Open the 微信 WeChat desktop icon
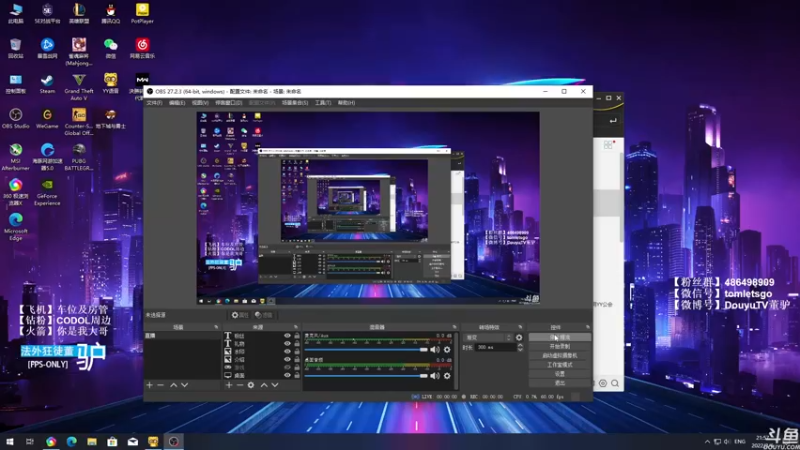Viewport: 800px width, 450px height. pyautogui.click(x=110, y=48)
